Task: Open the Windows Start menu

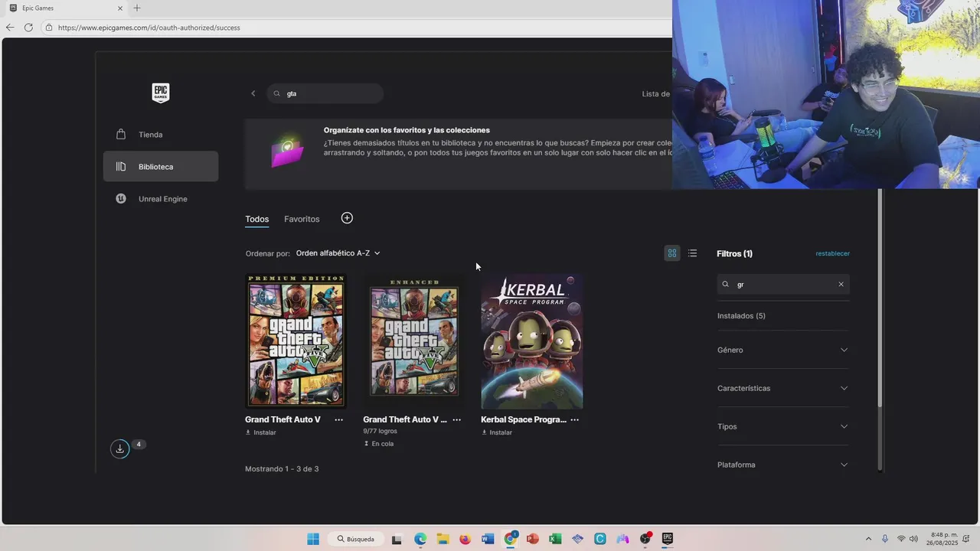Action: [313, 539]
